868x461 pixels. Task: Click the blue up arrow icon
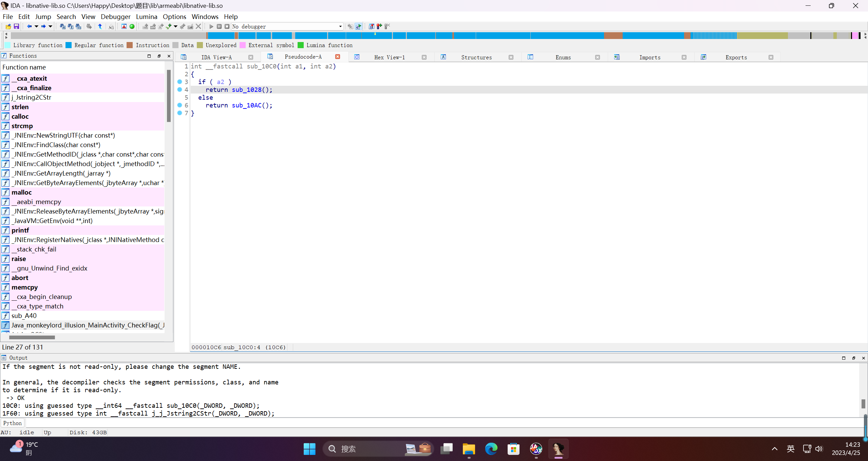pos(100,26)
